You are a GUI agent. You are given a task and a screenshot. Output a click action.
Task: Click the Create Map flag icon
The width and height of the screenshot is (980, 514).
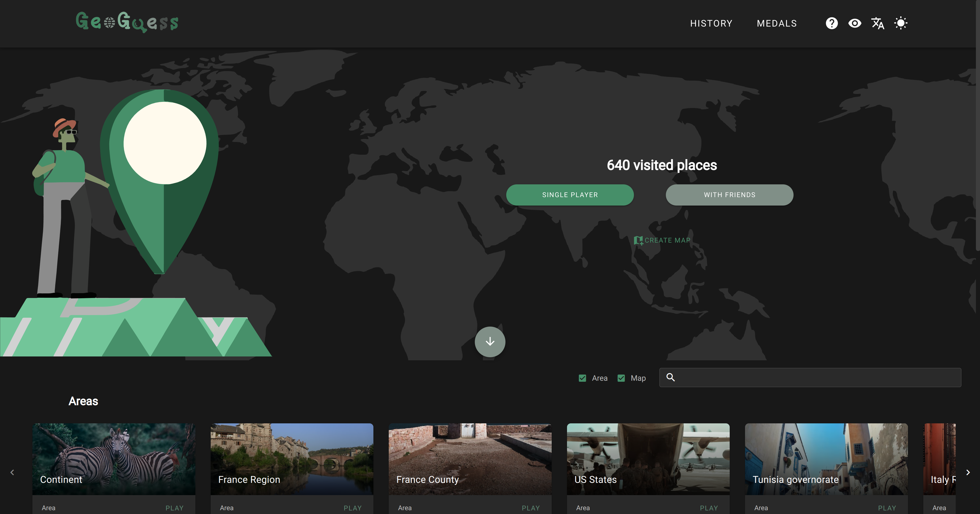[x=638, y=240]
